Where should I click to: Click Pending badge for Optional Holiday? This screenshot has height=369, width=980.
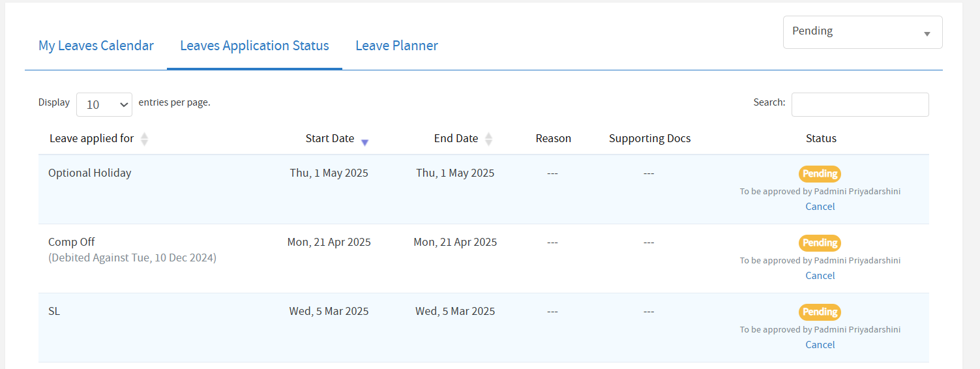[820, 174]
